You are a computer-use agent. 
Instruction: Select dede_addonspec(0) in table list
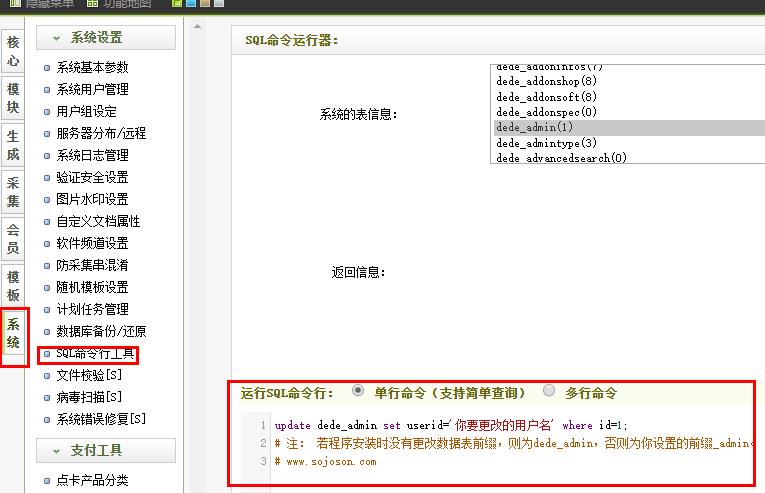point(629,112)
